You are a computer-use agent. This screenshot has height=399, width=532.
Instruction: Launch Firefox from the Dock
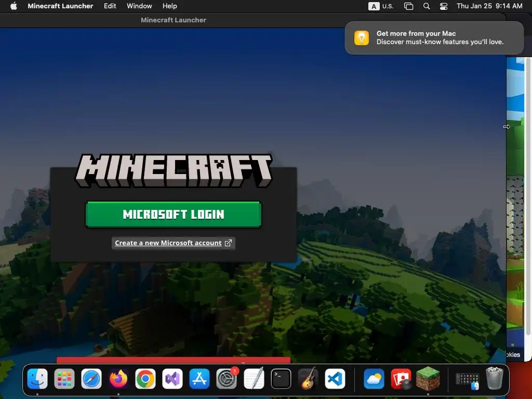tap(118, 378)
